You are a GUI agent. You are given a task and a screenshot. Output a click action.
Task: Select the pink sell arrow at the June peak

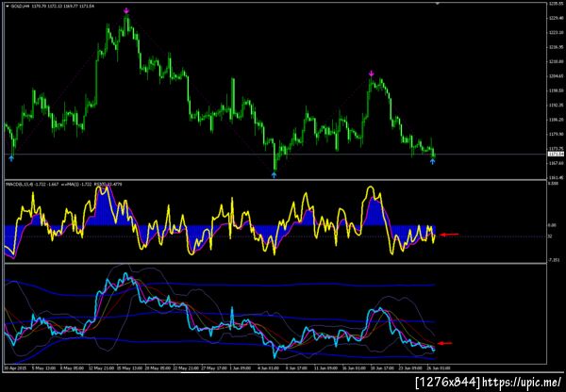pos(372,73)
